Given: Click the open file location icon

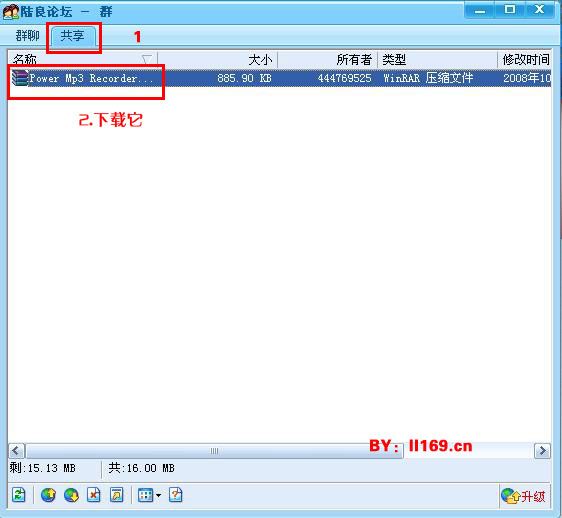Looking at the screenshot, I should click(x=116, y=495).
